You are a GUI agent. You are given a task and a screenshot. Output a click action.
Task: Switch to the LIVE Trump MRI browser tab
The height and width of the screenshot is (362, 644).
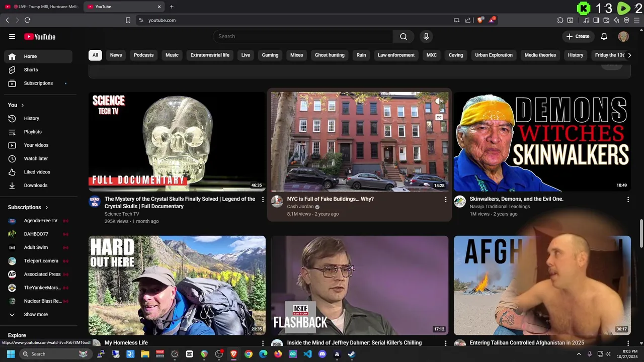point(42,7)
